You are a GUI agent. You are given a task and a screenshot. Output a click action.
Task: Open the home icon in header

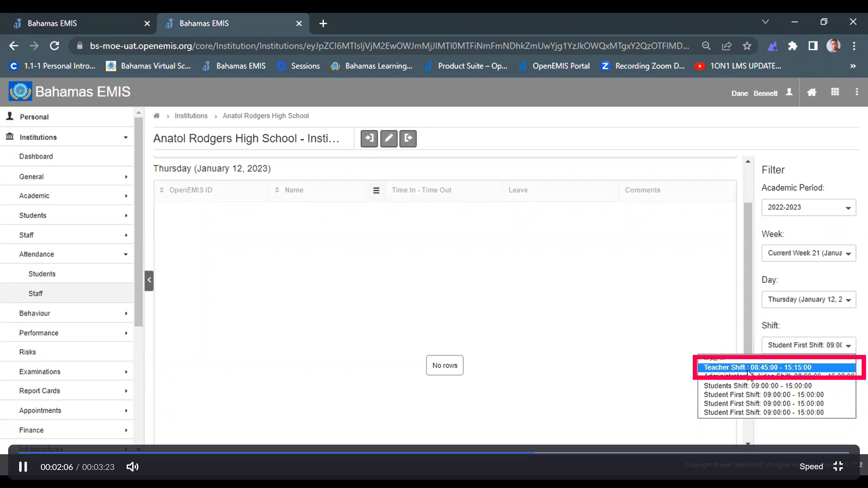(x=812, y=92)
